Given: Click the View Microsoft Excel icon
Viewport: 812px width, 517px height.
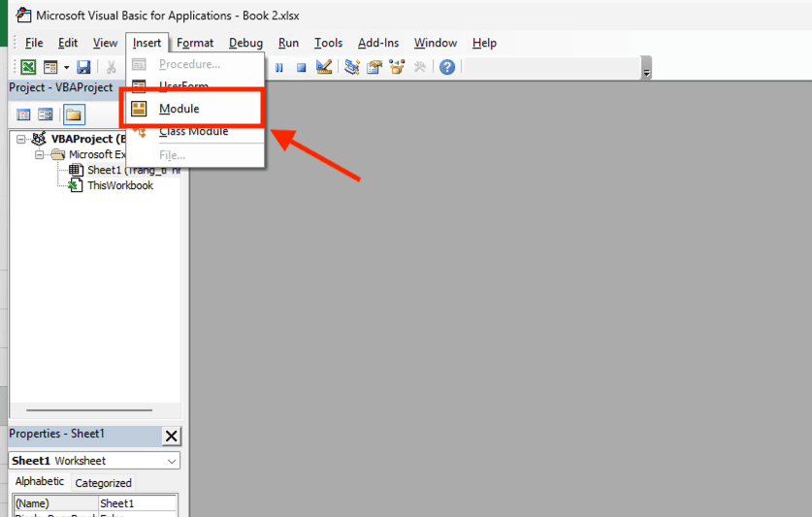Looking at the screenshot, I should (x=28, y=67).
